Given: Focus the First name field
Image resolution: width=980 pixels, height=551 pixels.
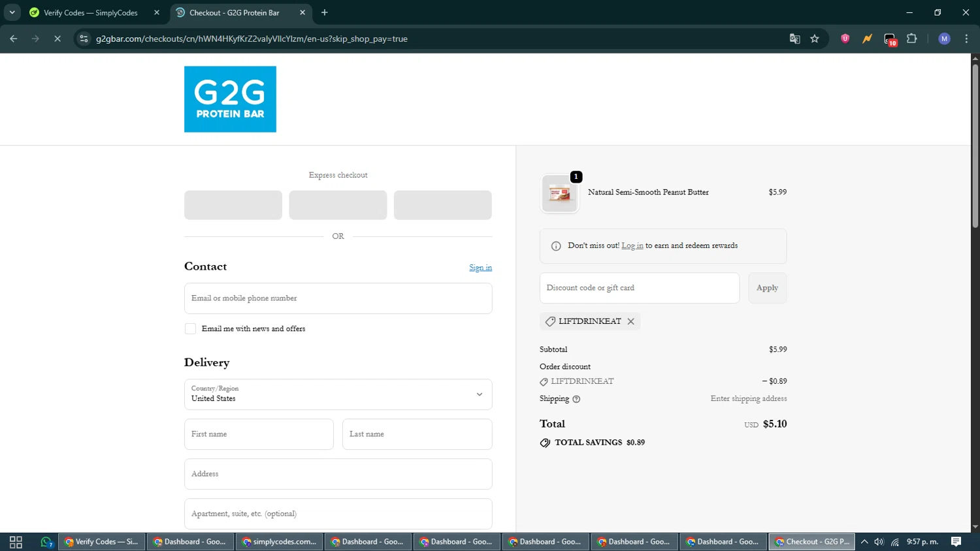Looking at the screenshot, I should point(259,434).
